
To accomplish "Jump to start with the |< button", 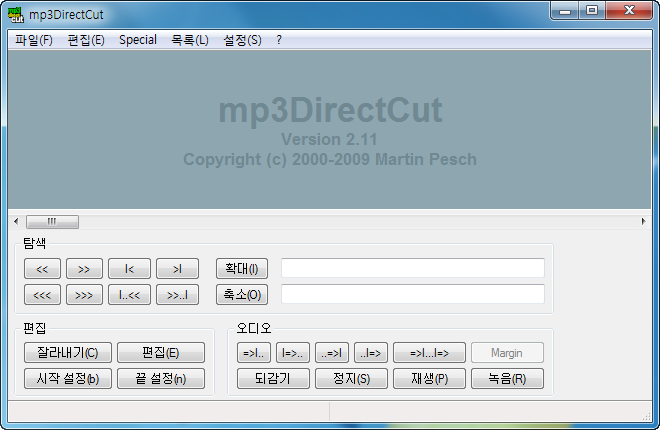I will coord(129,268).
